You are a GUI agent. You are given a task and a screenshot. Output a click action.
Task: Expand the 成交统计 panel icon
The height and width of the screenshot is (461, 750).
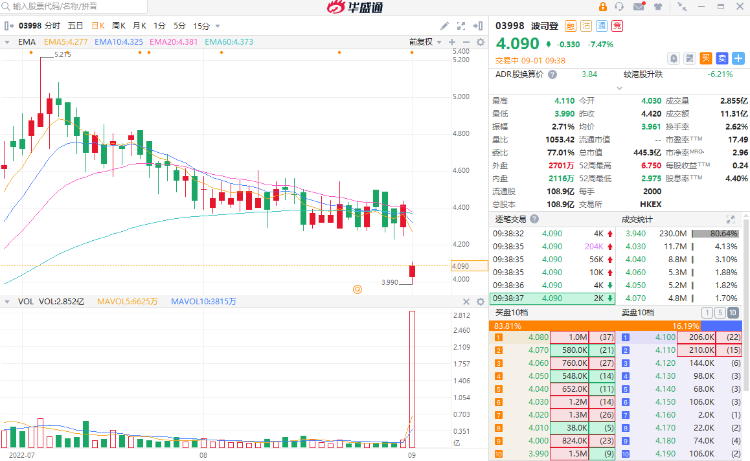pos(730,219)
